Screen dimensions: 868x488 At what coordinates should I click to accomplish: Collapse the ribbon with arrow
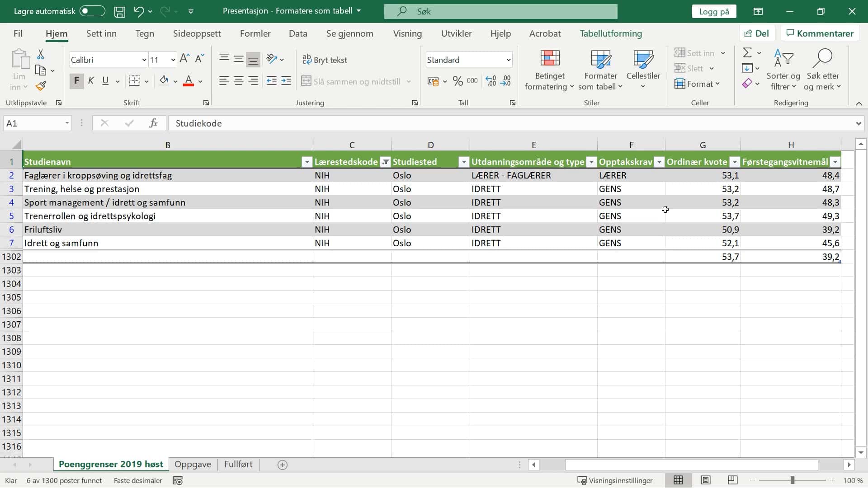[859, 103]
